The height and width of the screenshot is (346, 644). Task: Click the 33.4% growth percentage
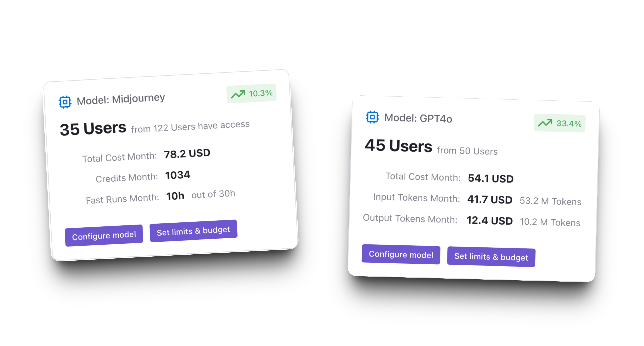click(569, 123)
